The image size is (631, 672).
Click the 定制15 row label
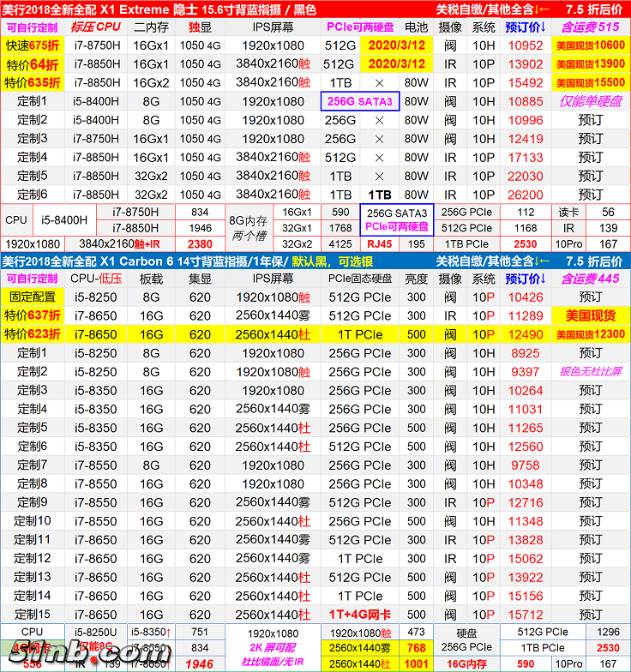[32, 615]
